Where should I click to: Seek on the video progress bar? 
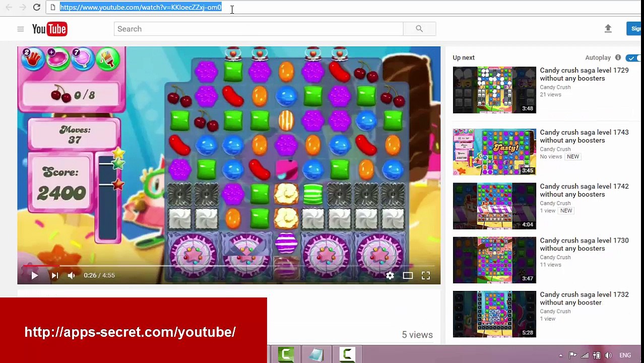pos(229,266)
